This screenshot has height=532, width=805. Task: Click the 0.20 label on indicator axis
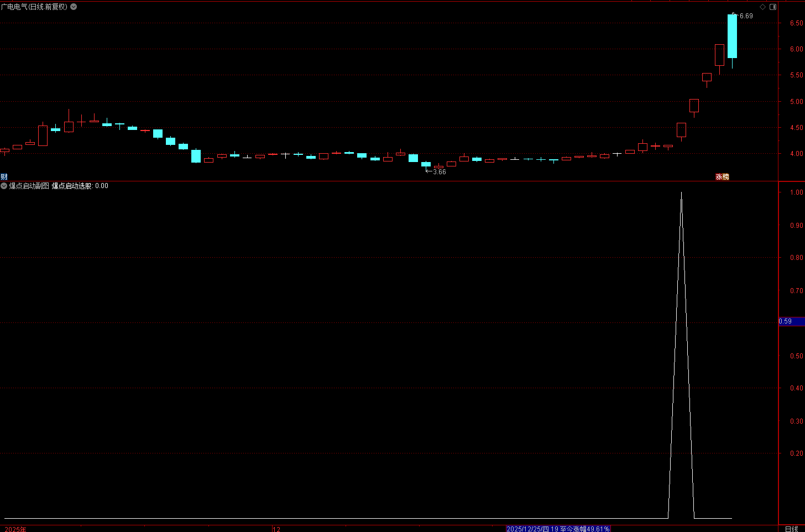796,453
